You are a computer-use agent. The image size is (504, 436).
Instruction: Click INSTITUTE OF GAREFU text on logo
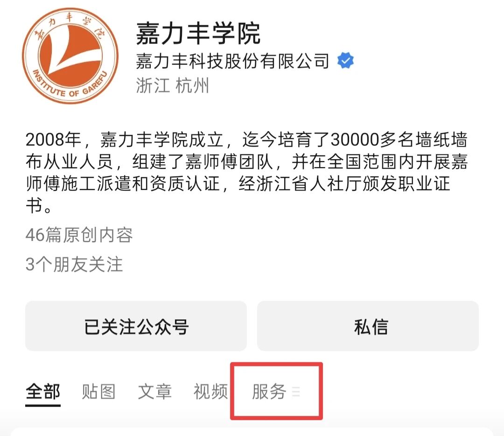[70, 83]
